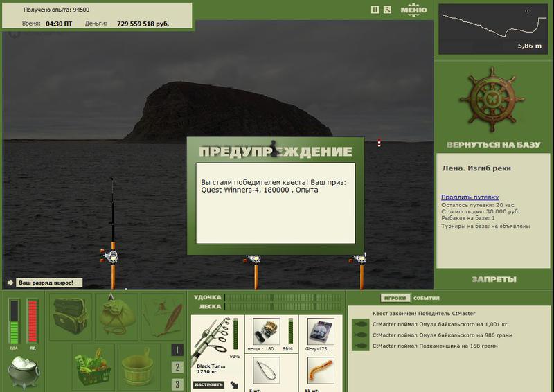Pause the game with the pause icon
Image resolution: width=554 pixels, height=392 pixels.
[375, 10]
